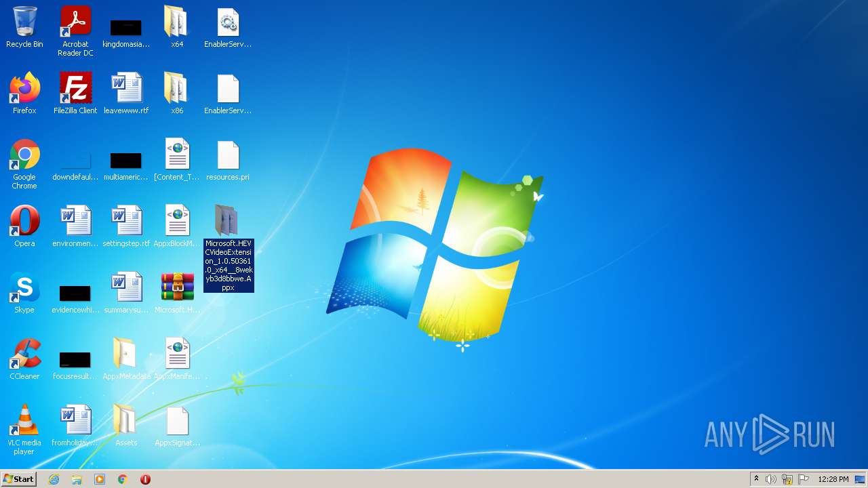Open the Start menu

tap(18, 479)
